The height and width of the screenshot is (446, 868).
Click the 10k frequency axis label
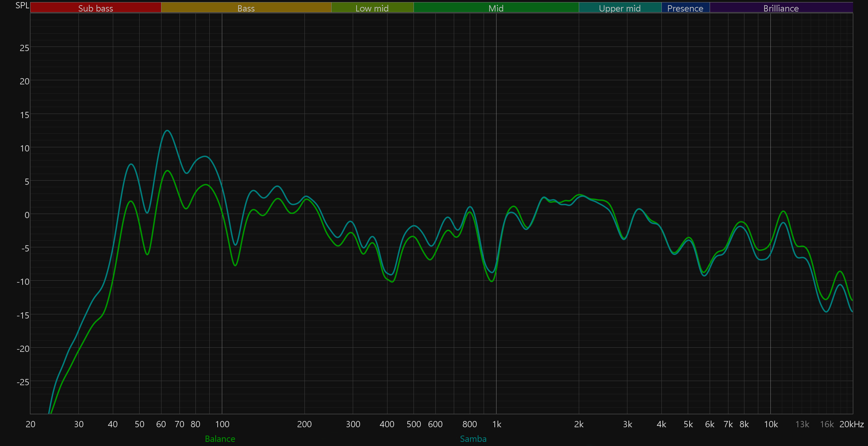click(771, 424)
